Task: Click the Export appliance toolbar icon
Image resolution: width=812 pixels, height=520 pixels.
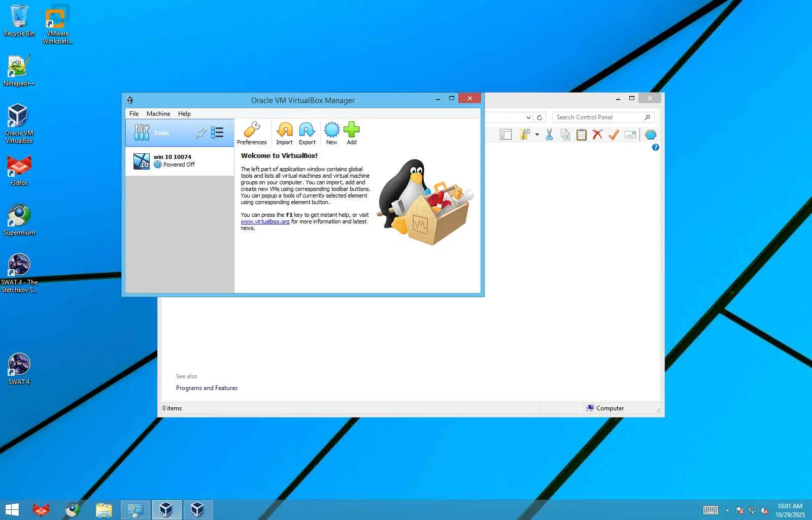Action: point(307,134)
